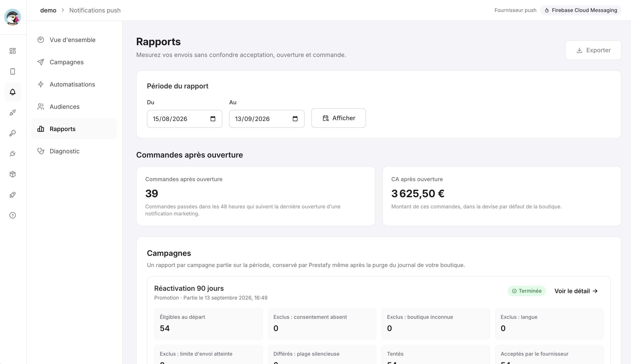Click the demo breadcrumb link
This screenshot has height=364, width=631.
point(48,10)
